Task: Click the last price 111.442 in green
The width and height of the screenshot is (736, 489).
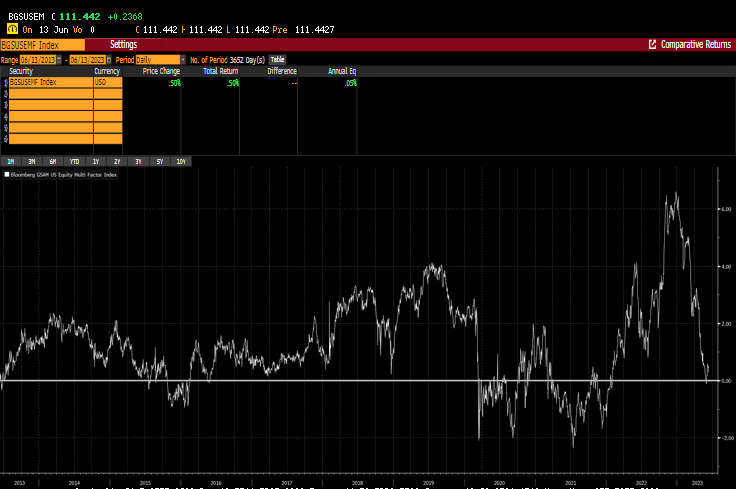Action: tap(80, 16)
